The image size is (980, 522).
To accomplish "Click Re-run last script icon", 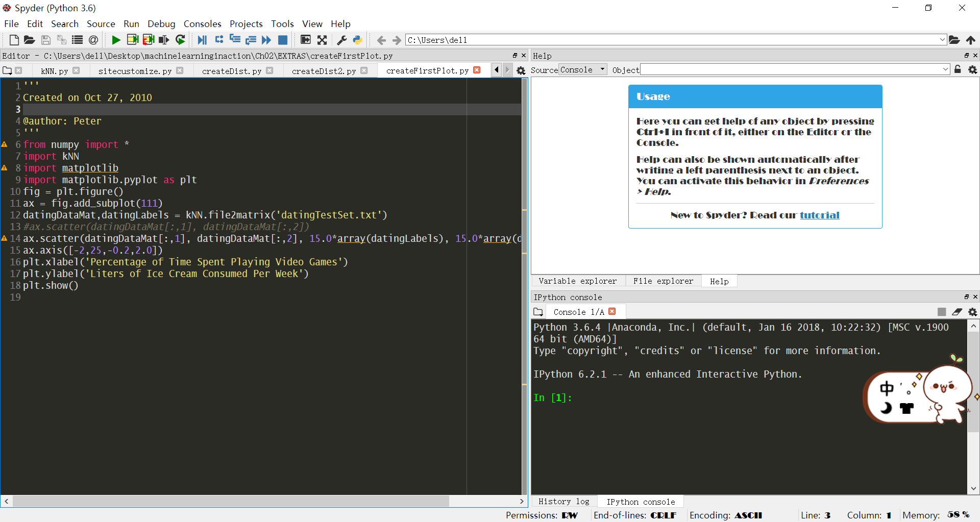I will (x=180, y=40).
